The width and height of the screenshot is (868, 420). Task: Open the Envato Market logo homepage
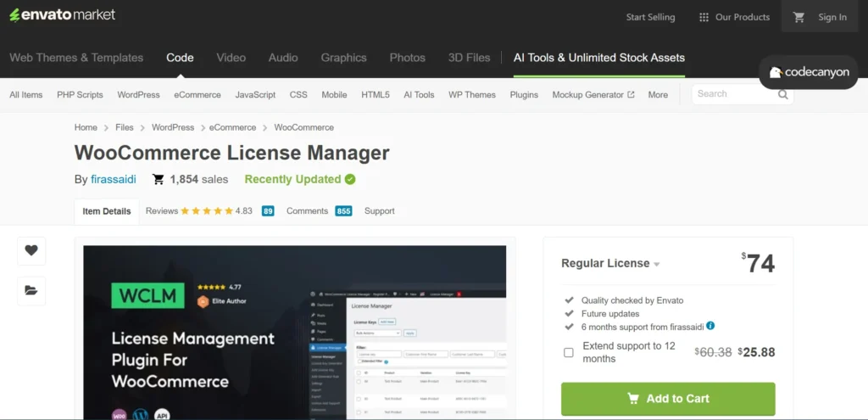click(63, 15)
